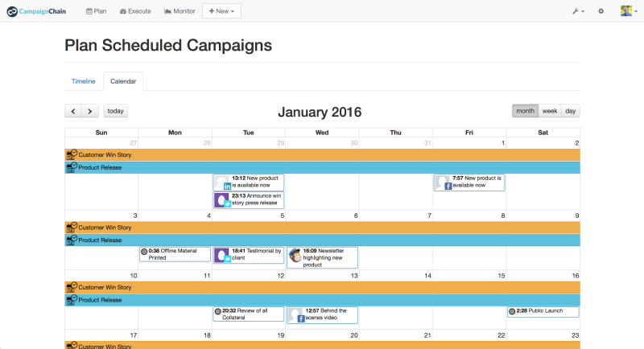
Task: Jump to today in calendar
Action: point(115,111)
